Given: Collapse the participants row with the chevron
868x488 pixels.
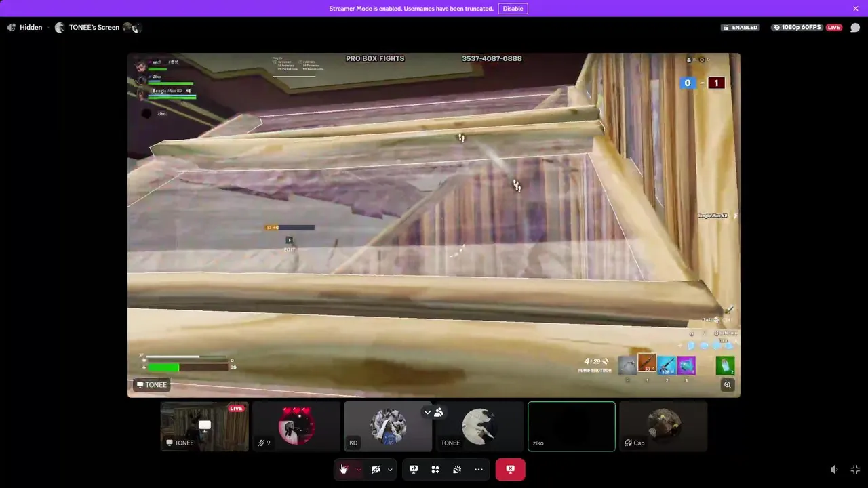Looking at the screenshot, I should point(427,412).
